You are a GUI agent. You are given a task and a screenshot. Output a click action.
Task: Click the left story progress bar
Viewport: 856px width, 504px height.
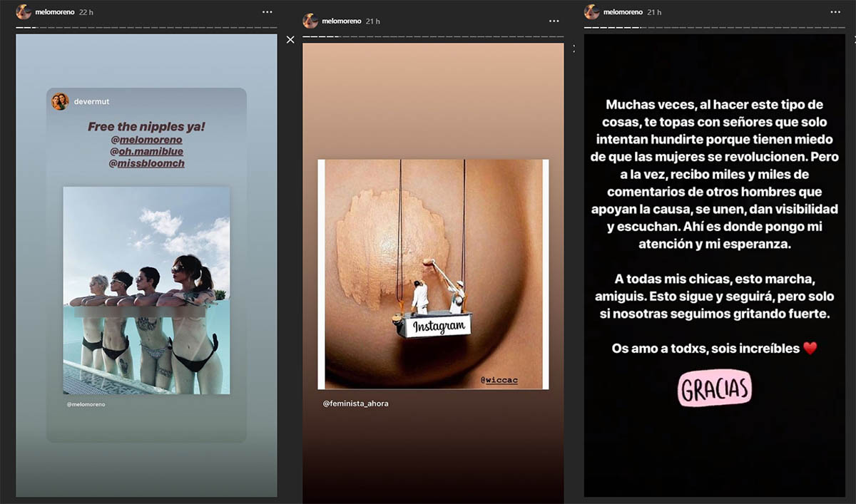(146, 28)
